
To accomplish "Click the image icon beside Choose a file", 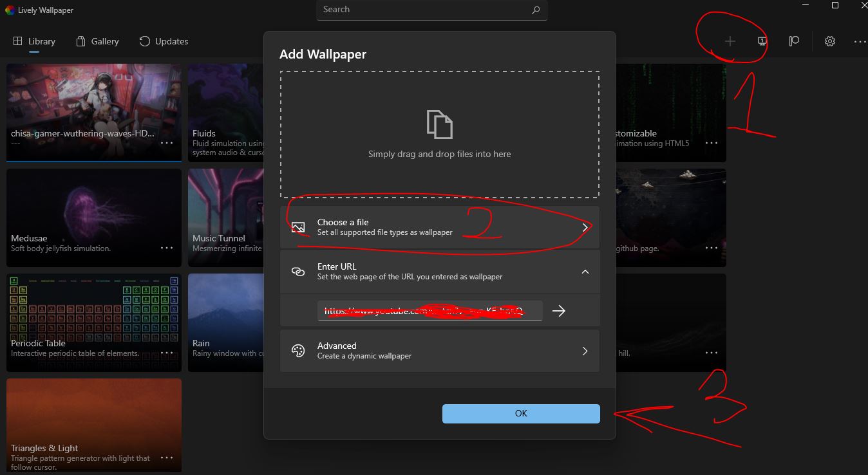I will click(297, 227).
